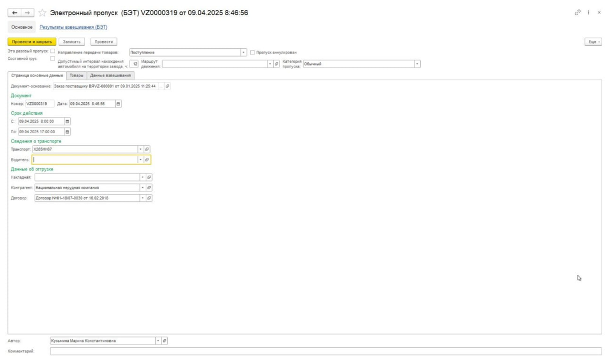Open calendar picker for document date
Viewport: 609px width, 364px height.
pos(119,104)
